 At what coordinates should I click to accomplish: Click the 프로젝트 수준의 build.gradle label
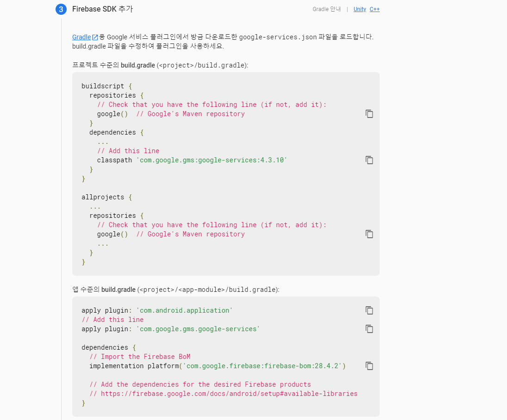coord(160,65)
